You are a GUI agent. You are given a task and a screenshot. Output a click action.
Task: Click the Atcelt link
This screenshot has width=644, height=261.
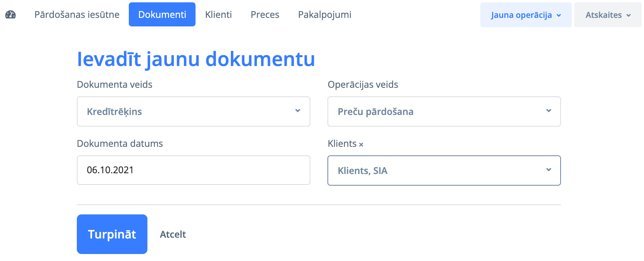[x=173, y=235]
